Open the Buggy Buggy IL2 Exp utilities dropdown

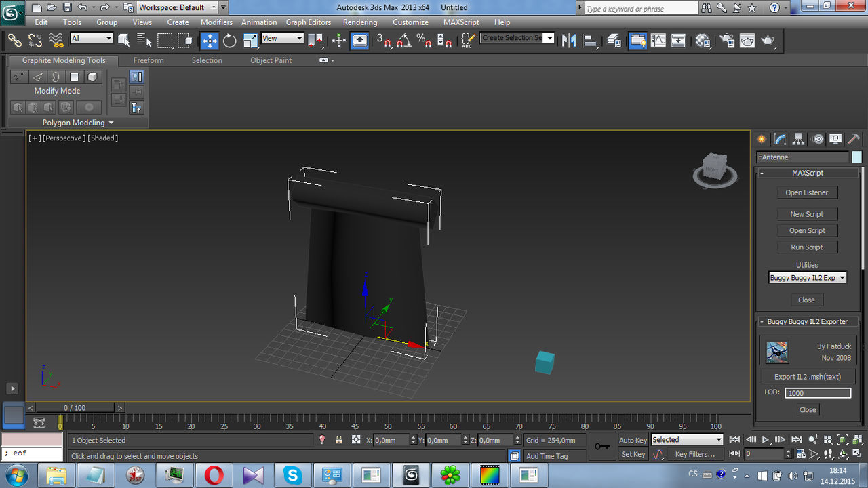tap(807, 278)
